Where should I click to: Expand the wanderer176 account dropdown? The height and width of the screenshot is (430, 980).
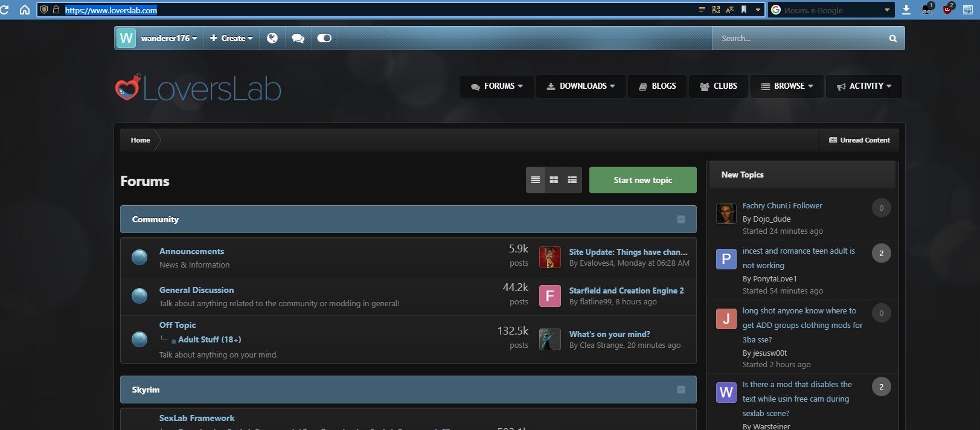[x=168, y=38]
